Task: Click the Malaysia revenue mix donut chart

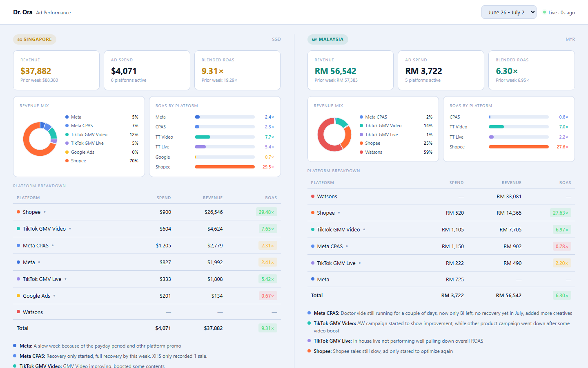Action: click(x=334, y=135)
